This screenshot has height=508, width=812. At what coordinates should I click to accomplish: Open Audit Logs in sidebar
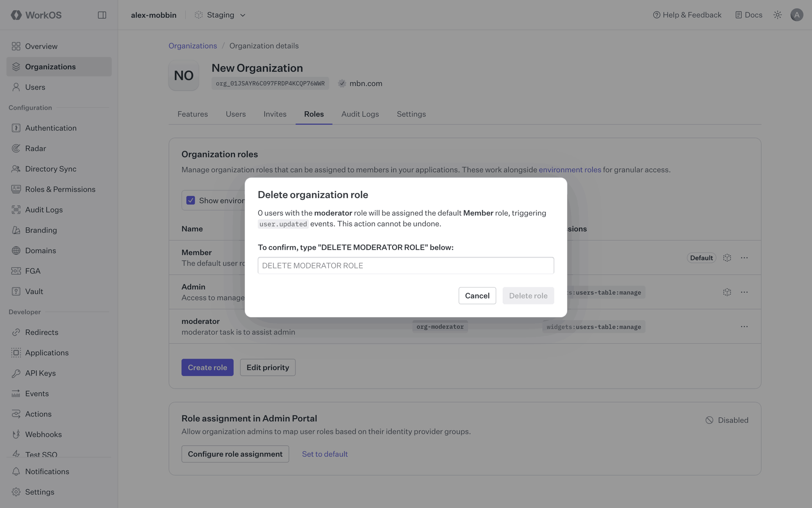click(59, 210)
